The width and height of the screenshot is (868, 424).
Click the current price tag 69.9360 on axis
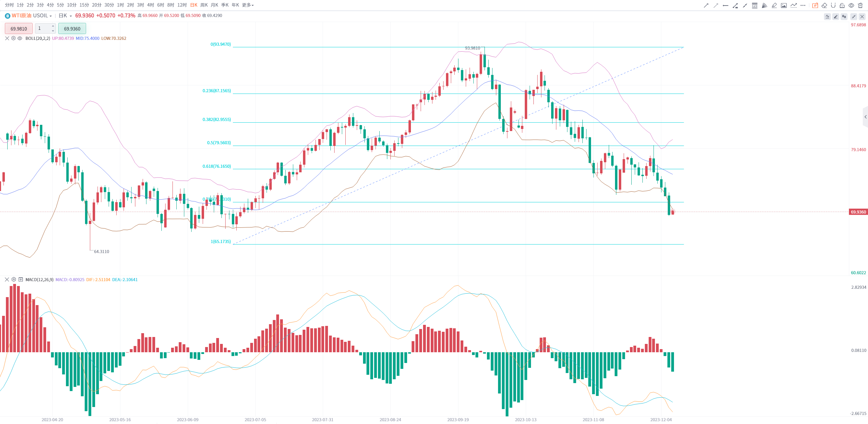click(858, 212)
